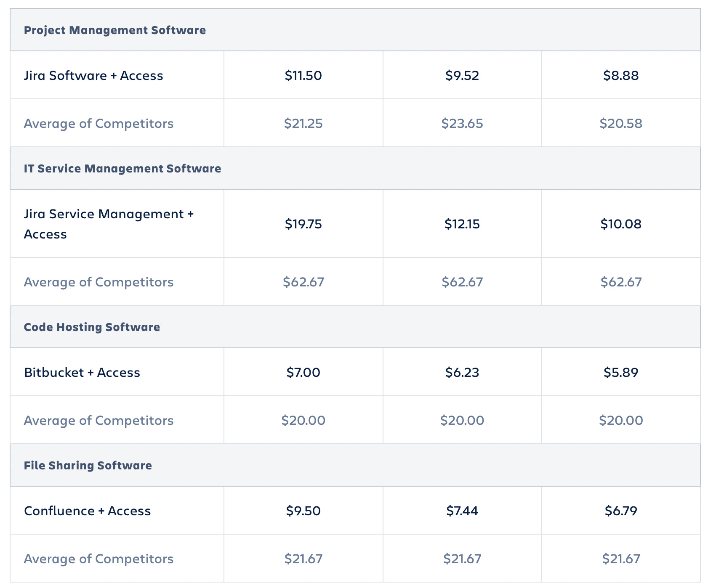This screenshot has height=588, width=708.
Task: Select "Average of Competitors" under Project Management Software
Action: 98,124
